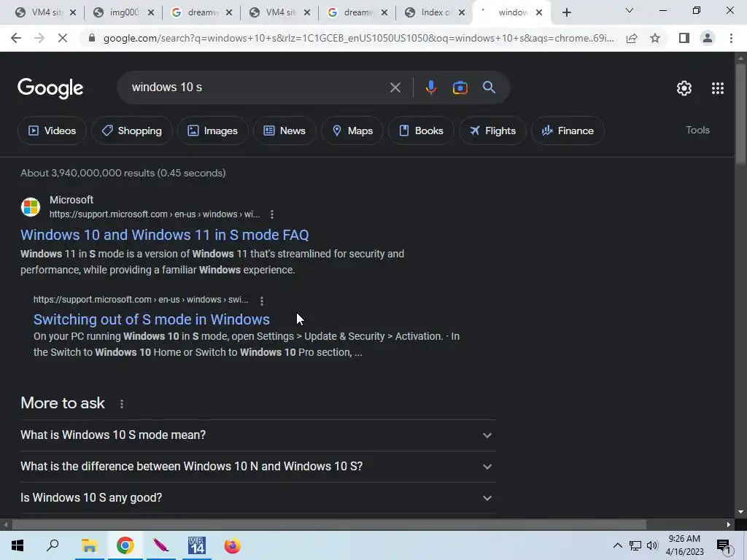Start voice search with the microphone icon

coord(430,87)
